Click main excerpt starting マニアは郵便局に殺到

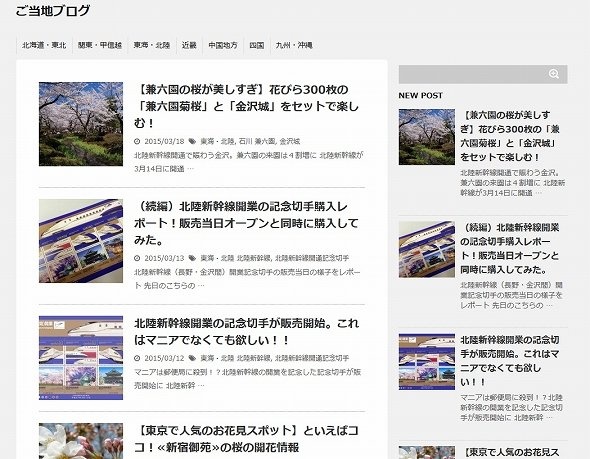pos(248,379)
